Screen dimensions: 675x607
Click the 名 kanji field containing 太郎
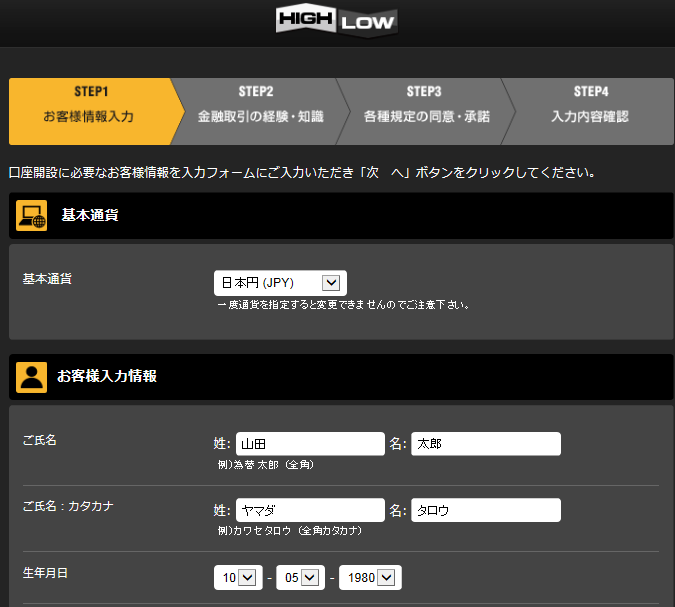pyautogui.click(x=485, y=444)
